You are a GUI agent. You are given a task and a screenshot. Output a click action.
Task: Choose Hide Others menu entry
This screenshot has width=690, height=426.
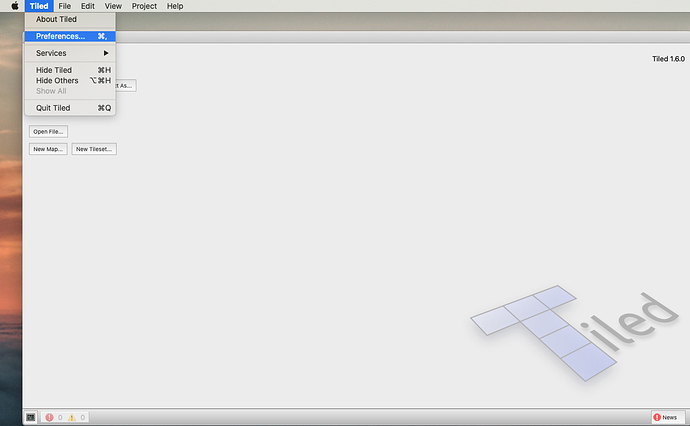coord(70,81)
